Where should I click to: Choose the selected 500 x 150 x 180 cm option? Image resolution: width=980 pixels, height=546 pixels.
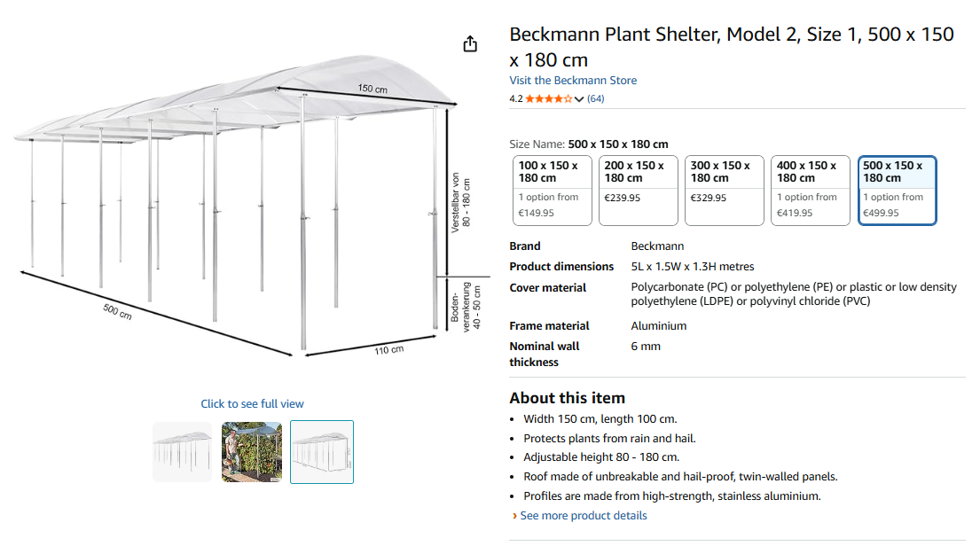[897, 191]
